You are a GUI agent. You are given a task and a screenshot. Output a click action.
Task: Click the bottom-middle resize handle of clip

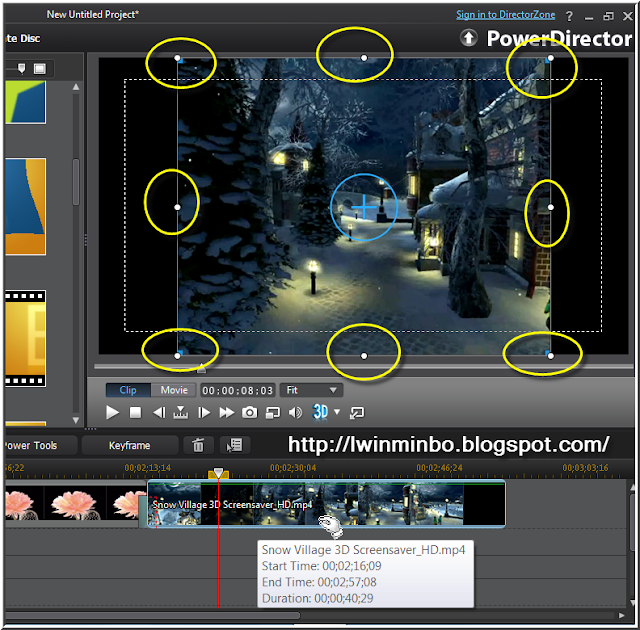364,356
